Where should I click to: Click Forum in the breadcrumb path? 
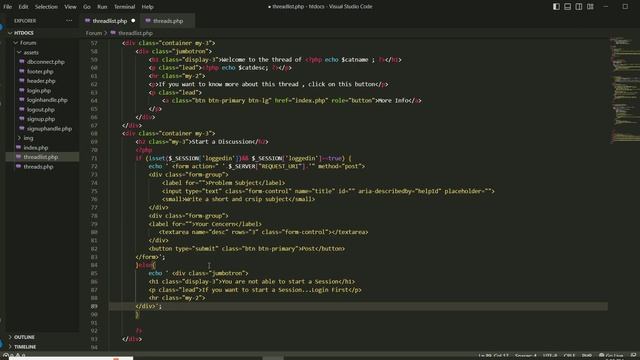point(93,33)
